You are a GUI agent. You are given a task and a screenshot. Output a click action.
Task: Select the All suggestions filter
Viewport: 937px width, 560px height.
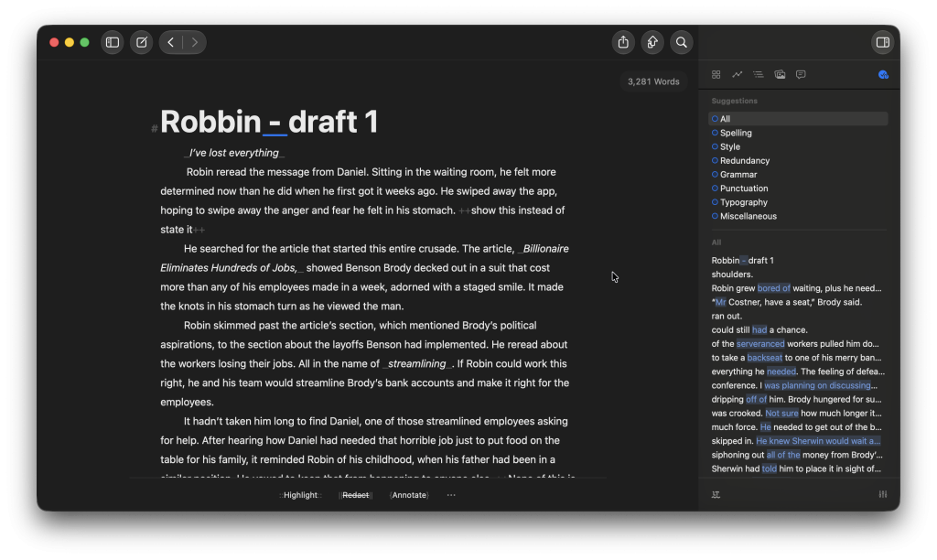pyautogui.click(x=798, y=119)
